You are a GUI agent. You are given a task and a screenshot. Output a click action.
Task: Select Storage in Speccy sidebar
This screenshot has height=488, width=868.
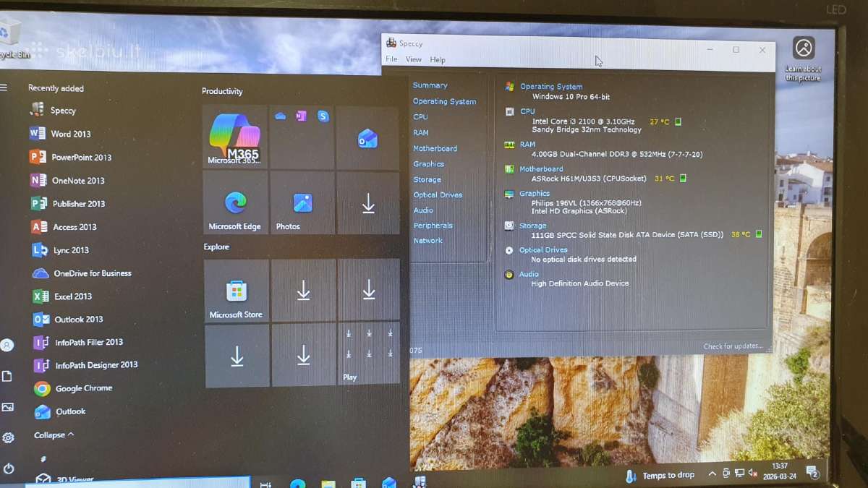pos(427,179)
